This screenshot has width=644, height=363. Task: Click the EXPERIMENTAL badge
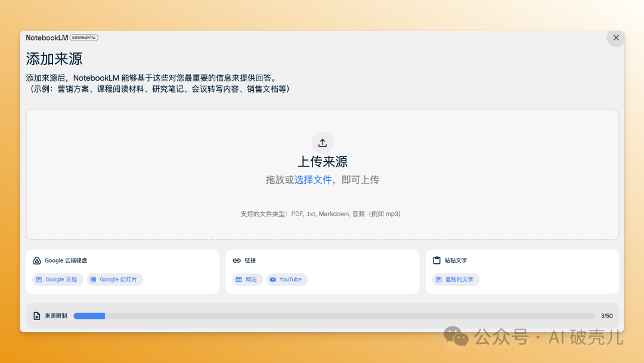84,38
